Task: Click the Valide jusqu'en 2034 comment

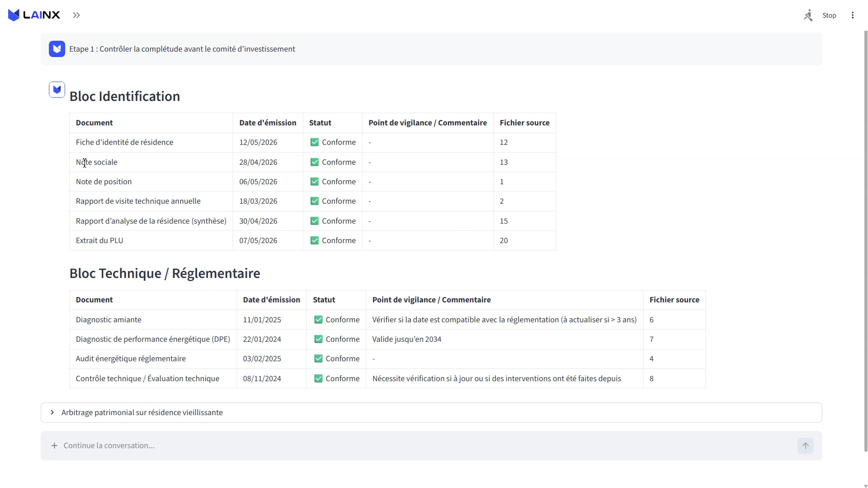Action: (x=407, y=339)
